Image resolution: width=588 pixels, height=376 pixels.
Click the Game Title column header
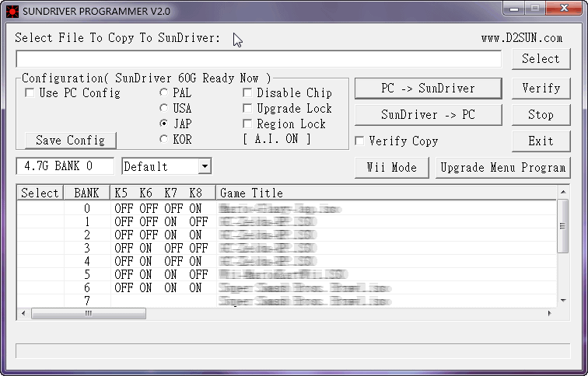click(387, 193)
